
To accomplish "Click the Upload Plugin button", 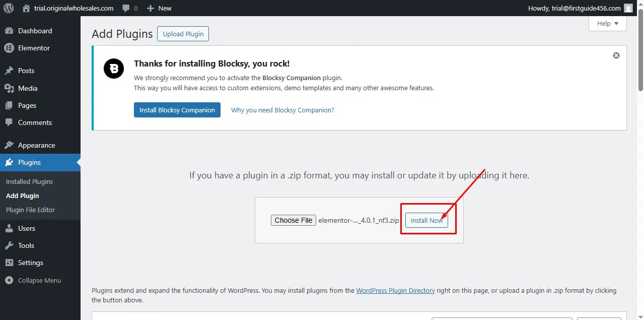I will pos(183,34).
